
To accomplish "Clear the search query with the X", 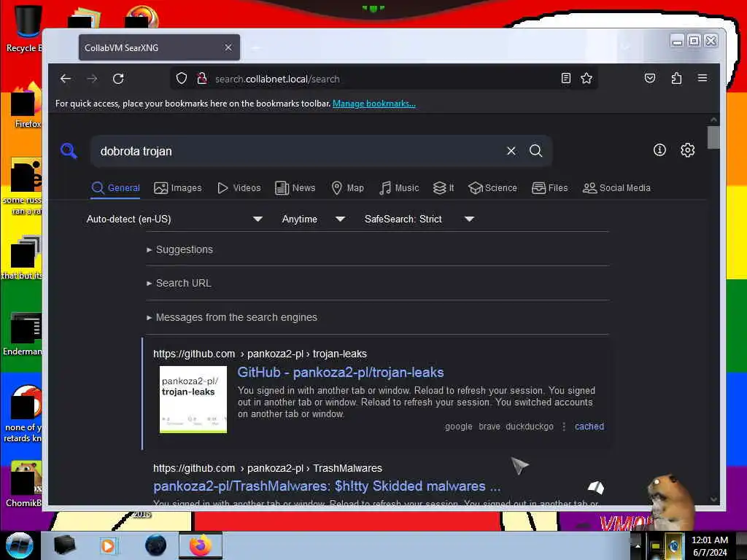I will [511, 151].
